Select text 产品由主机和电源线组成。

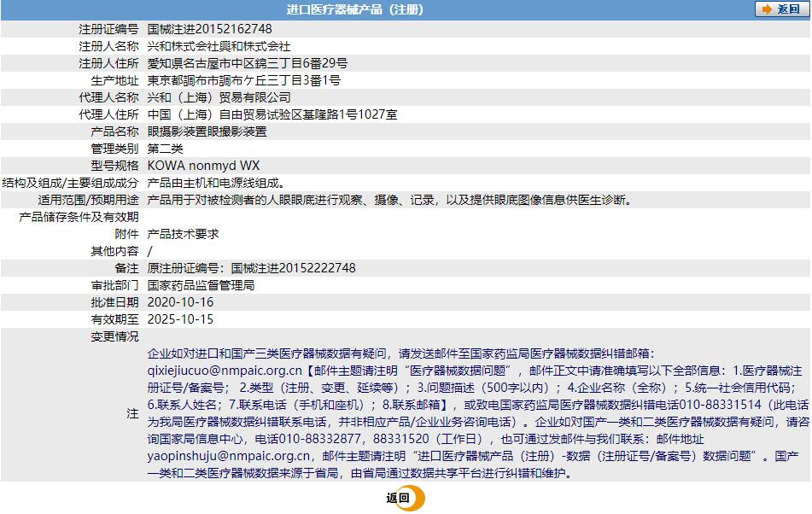coord(216,183)
